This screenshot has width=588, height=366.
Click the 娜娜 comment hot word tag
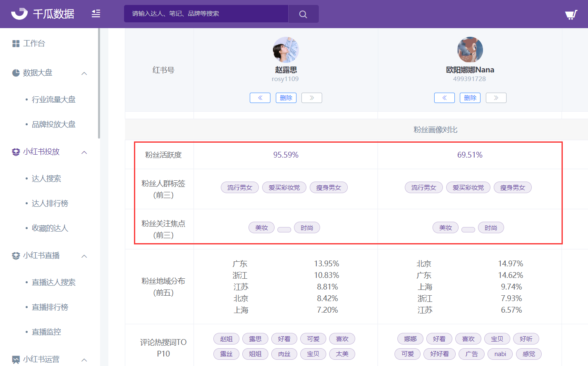[x=411, y=339]
